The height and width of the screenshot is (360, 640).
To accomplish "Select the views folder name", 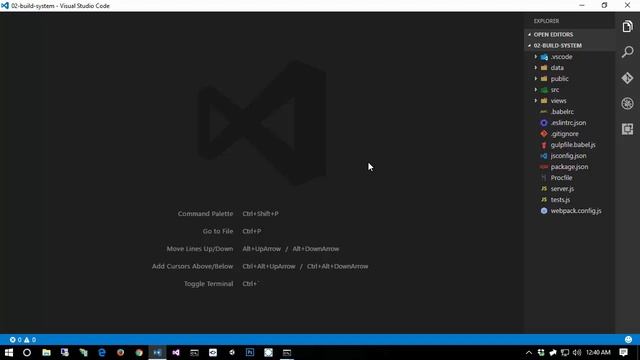I will 558,101.
